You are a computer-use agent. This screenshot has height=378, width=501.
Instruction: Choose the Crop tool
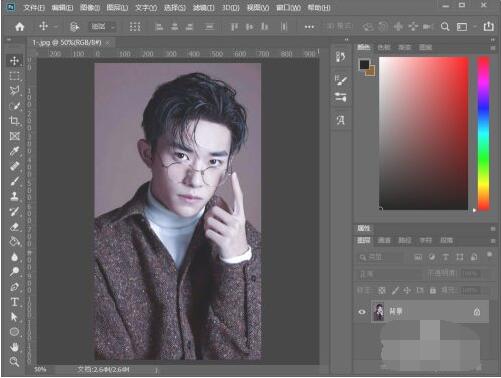[x=14, y=121]
